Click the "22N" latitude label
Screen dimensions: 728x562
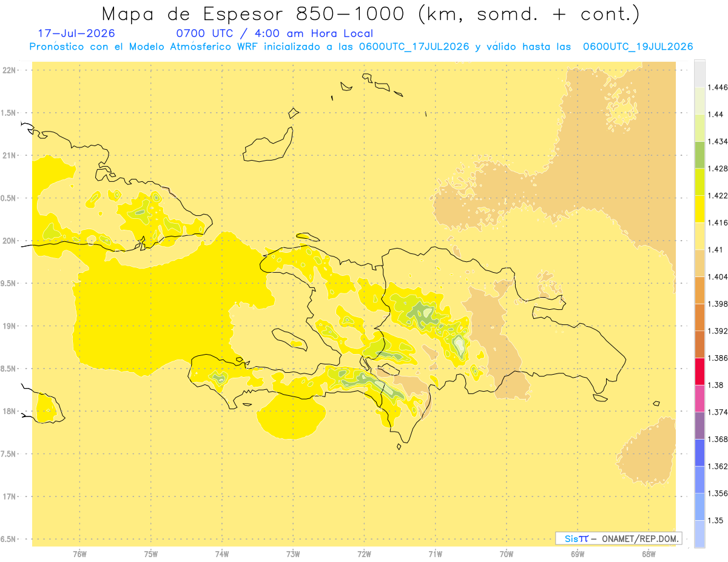click(10, 70)
